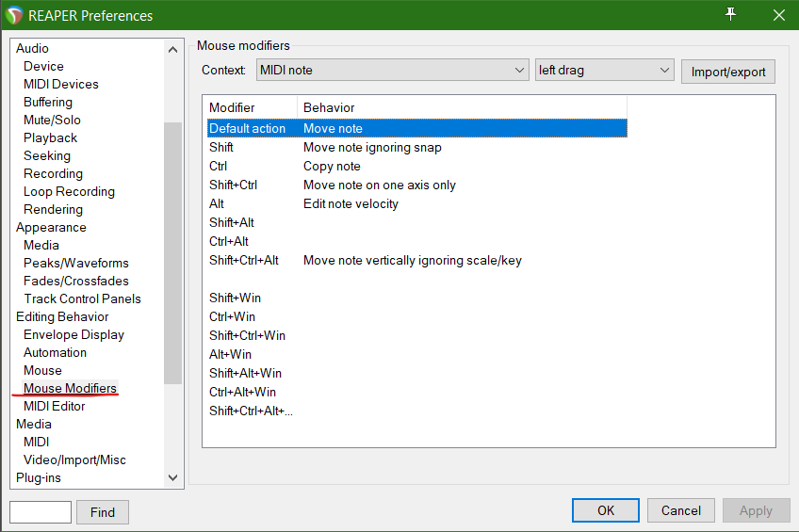Select Audio in the preferences tree

coord(32,48)
